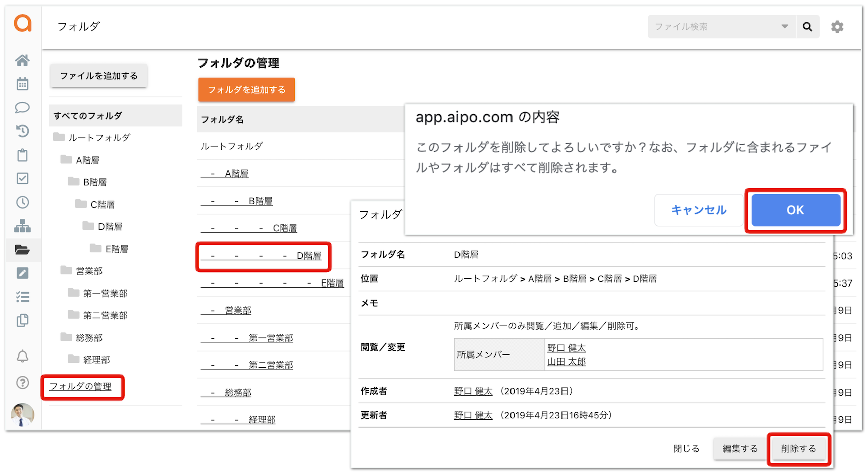Viewport: 868px width, 475px height.
Task: Open D階層 link in folder list
Action: pos(261,256)
